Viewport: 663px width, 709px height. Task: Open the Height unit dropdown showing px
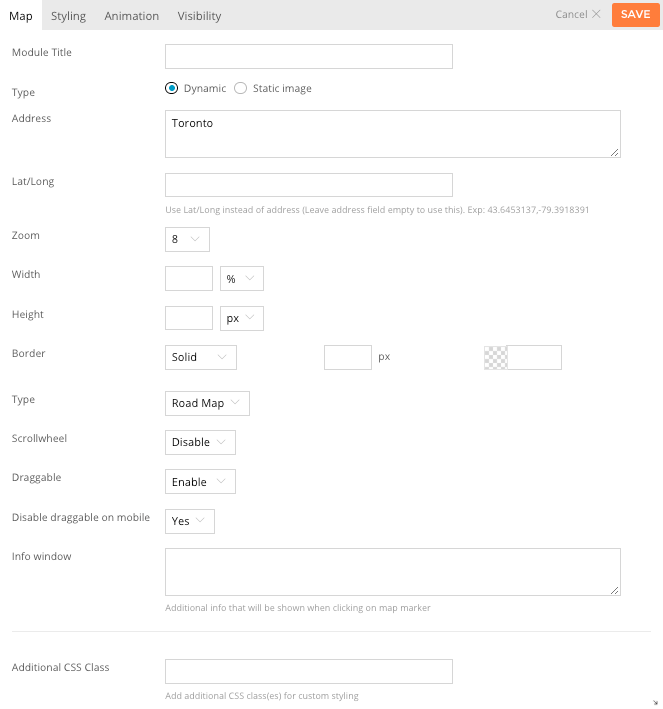coord(242,318)
